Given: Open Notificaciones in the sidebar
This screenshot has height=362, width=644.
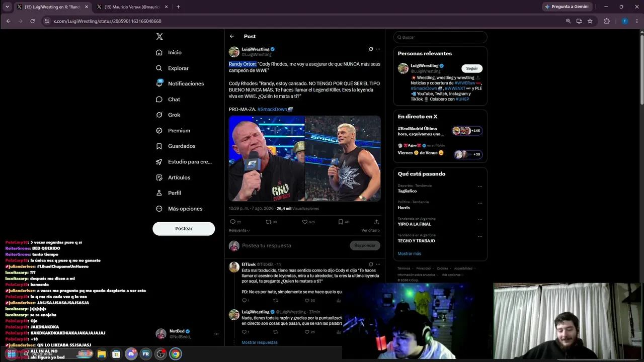Looking at the screenshot, I should coord(180,83).
